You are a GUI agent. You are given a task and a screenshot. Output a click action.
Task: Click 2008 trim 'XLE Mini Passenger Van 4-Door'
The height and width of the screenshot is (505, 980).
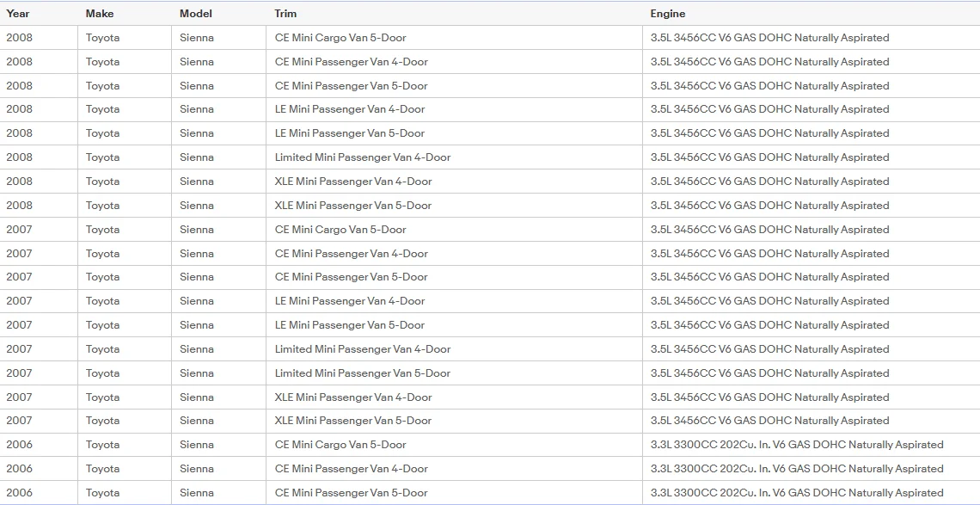point(353,182)
